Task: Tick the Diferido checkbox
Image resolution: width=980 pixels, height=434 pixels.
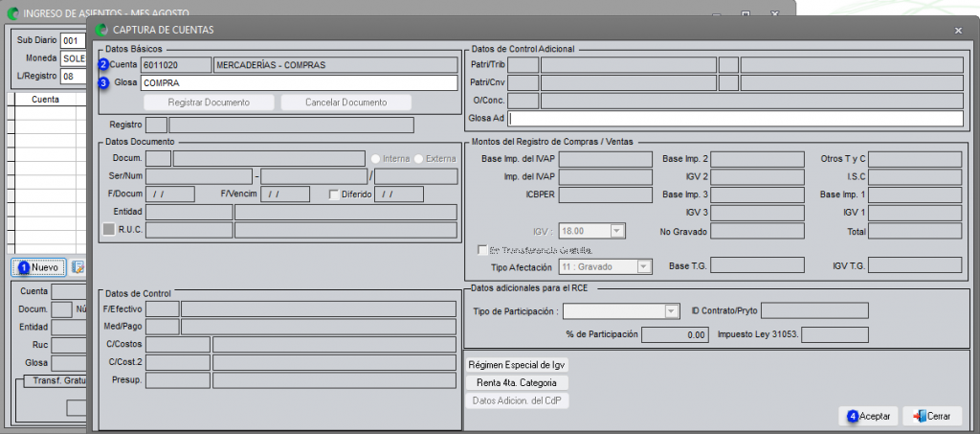Action: coord(334,194)
